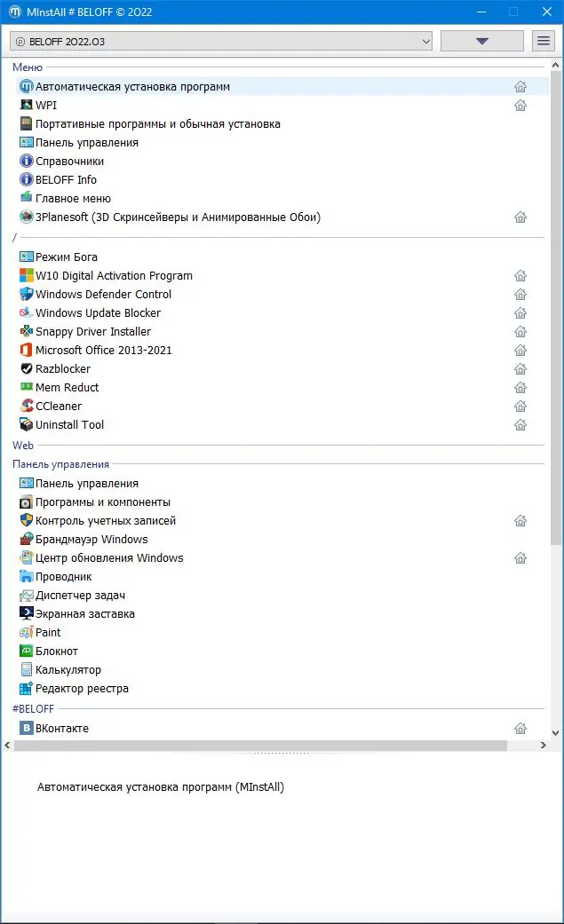This screenshot has width=564, height=924.
Task: Click the Snappy Driver Installer icon
Action: (x=26, y=331)
